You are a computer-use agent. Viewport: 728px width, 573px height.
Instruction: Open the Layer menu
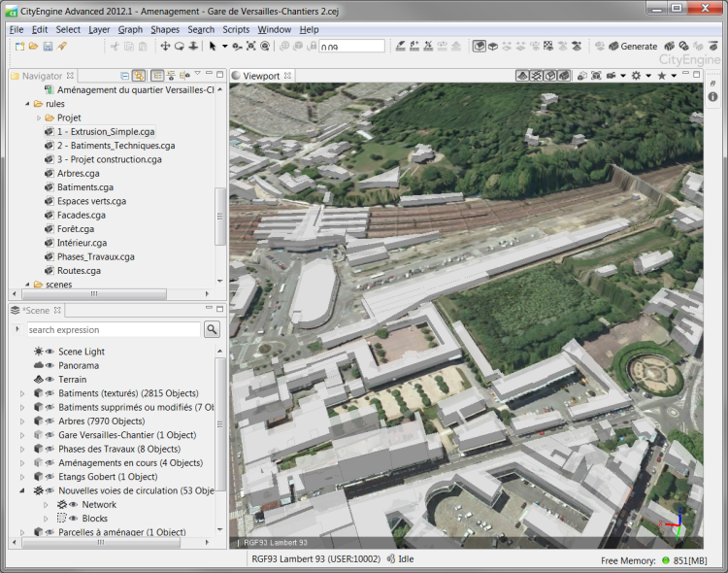click(99, 30)
